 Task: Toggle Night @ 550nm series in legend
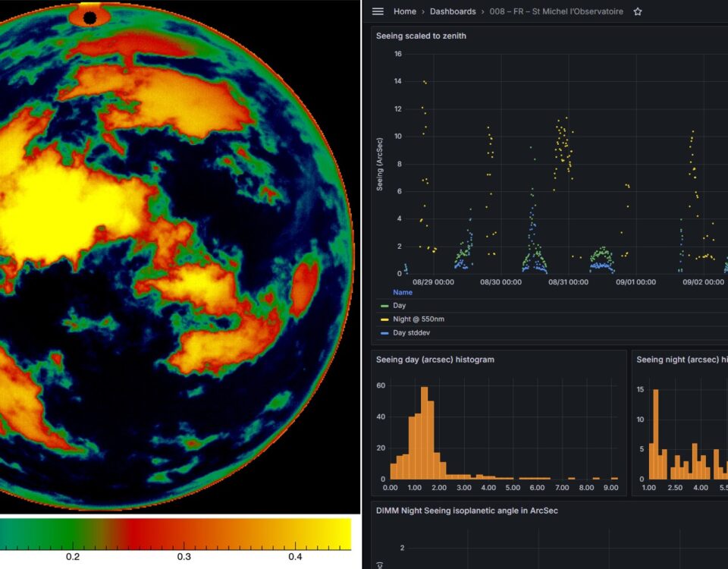click(417, 319)
